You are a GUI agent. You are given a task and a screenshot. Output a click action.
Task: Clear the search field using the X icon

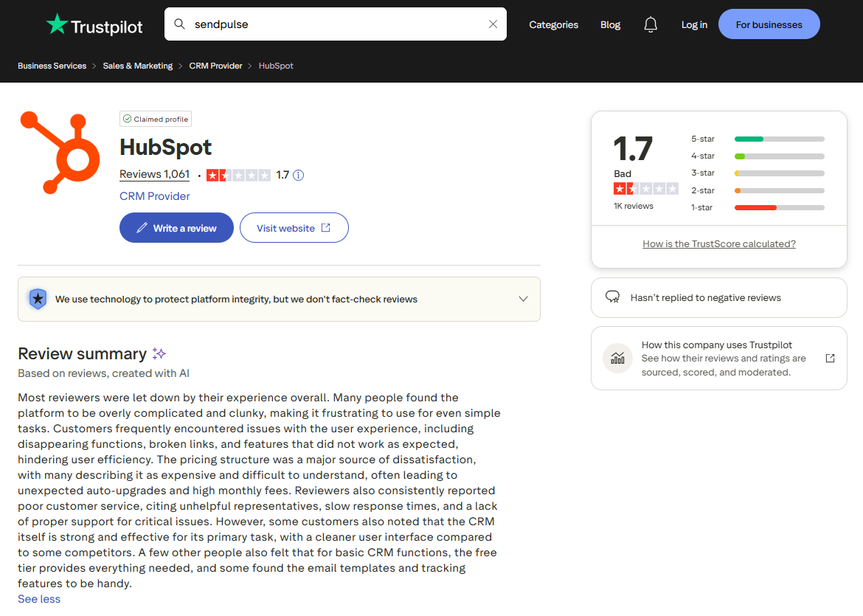pyautogui.click(x=492, y=24)
